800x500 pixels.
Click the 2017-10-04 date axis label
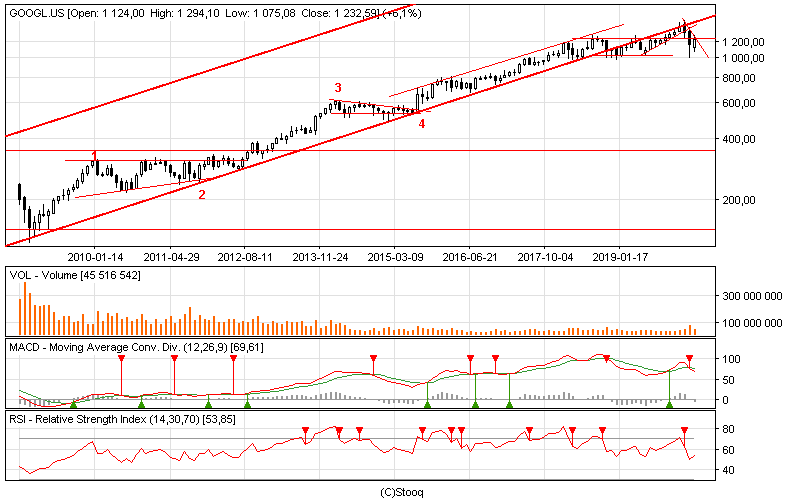click(545, 257)
